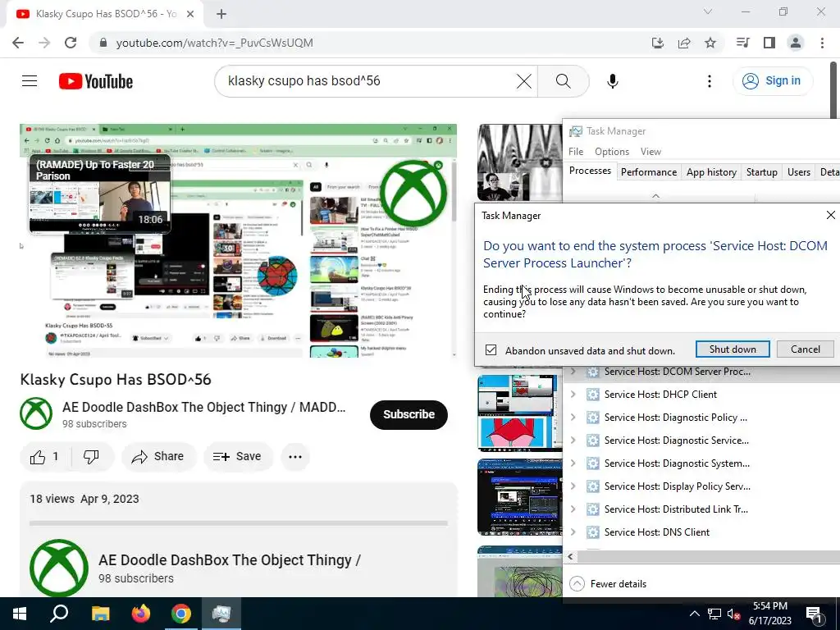This screenshot has height=630, width=840.
Task: Expand Service Host: Diagnostic Service row
Action: [573, 441]
